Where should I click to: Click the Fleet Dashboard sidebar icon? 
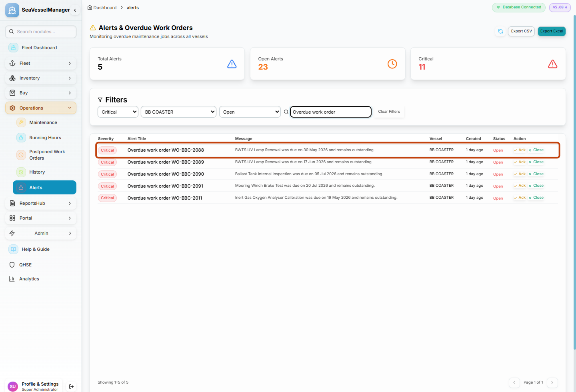(x=13, y=48)
